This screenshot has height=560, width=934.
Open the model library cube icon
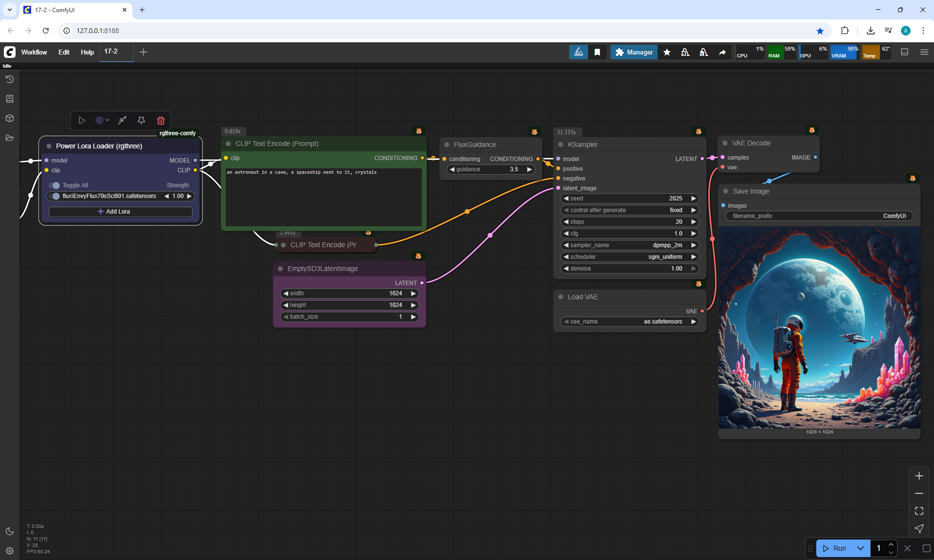tap(10, 118)
